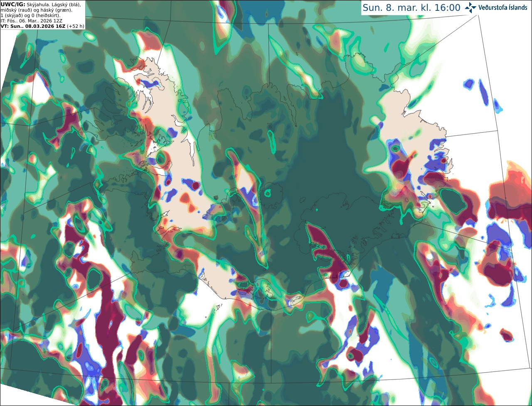Click the 'Sun. 8. mar. kl. 16:00' label
The image size is (532, 406).
point(411,8)
